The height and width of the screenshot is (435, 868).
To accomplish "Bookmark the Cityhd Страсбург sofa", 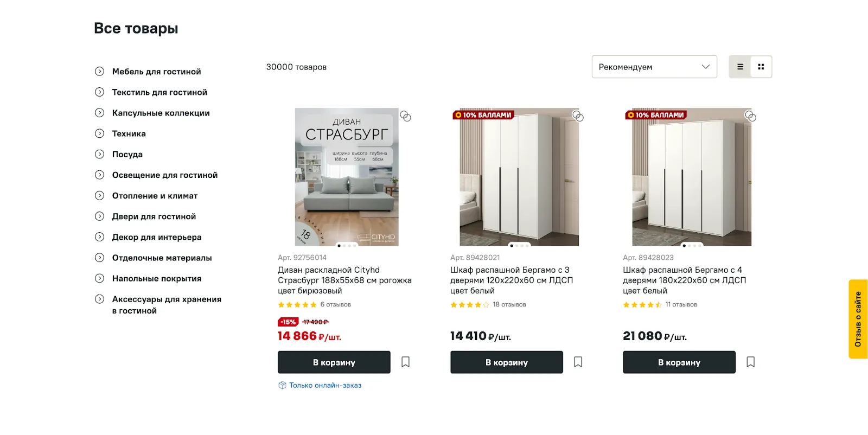I will (405, 362).
